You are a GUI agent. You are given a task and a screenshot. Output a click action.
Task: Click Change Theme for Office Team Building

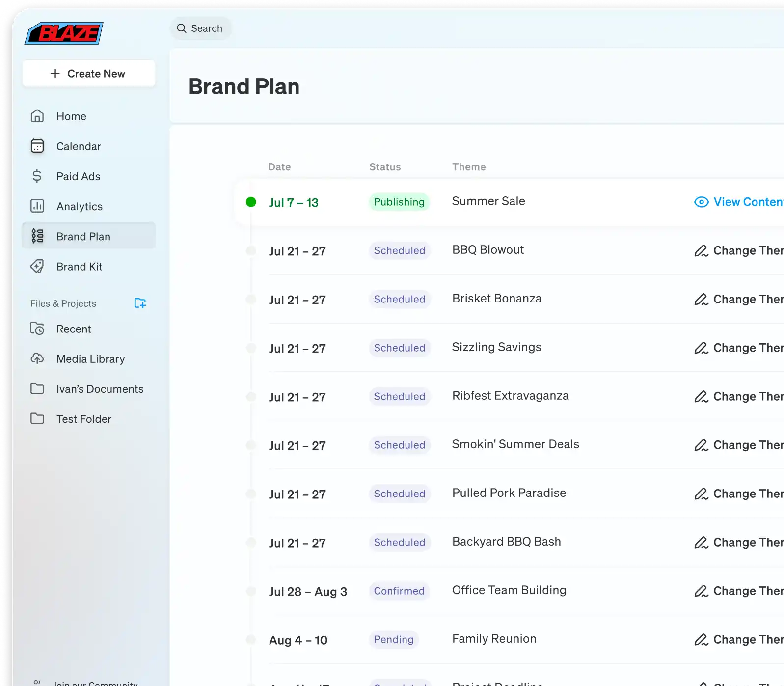739,591
